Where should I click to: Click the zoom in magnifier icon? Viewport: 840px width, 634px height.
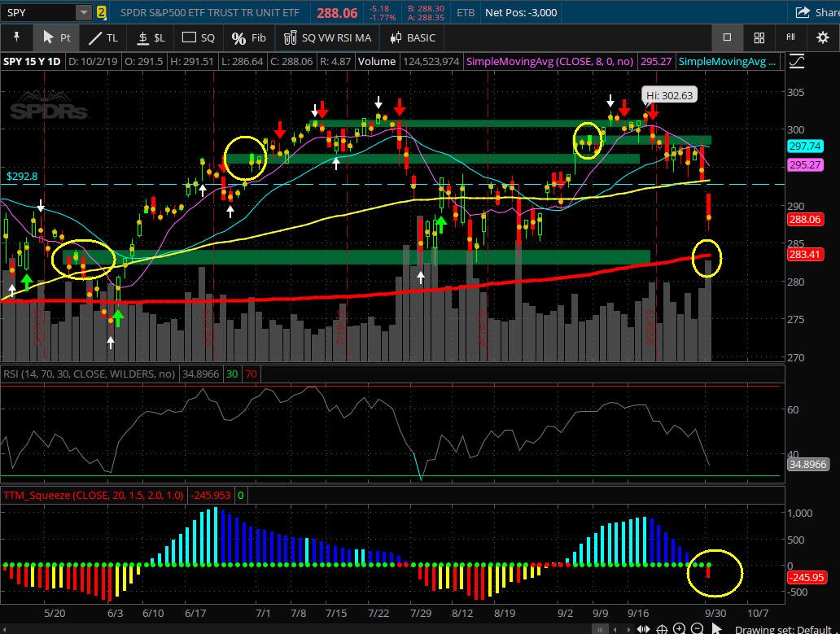(680, 628)
